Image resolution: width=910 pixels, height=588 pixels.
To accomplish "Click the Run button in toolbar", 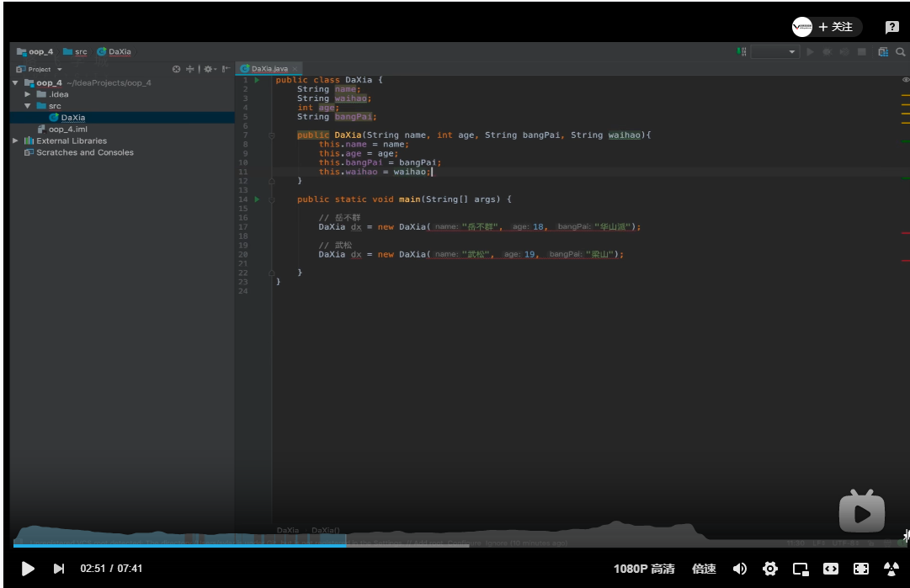I will coord(810,51).
